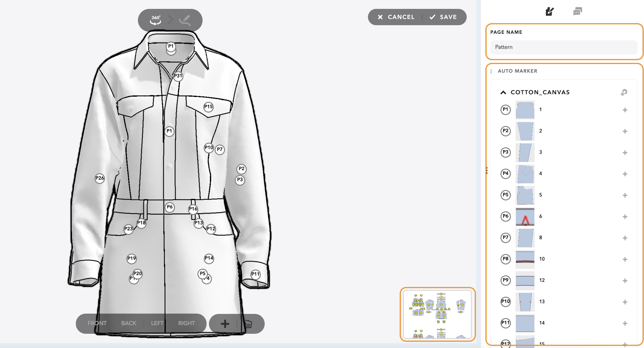Click the Save button

[x=443, y=17]
